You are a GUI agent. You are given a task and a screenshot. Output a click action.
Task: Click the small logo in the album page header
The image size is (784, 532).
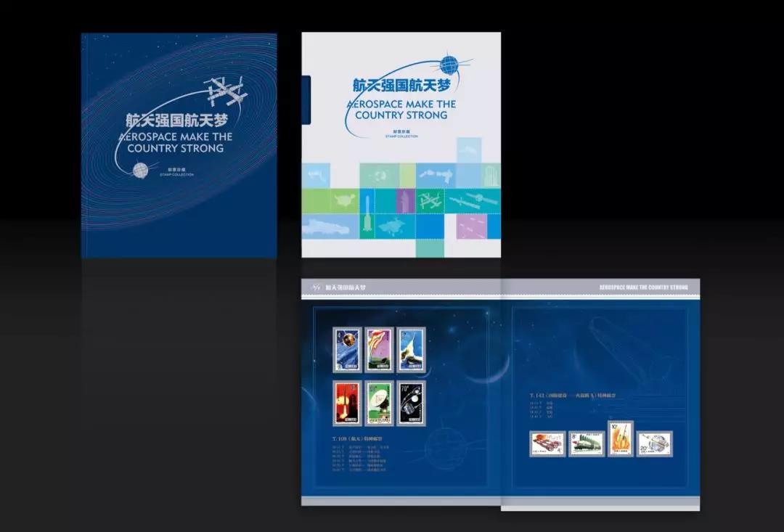pos(315,288)
